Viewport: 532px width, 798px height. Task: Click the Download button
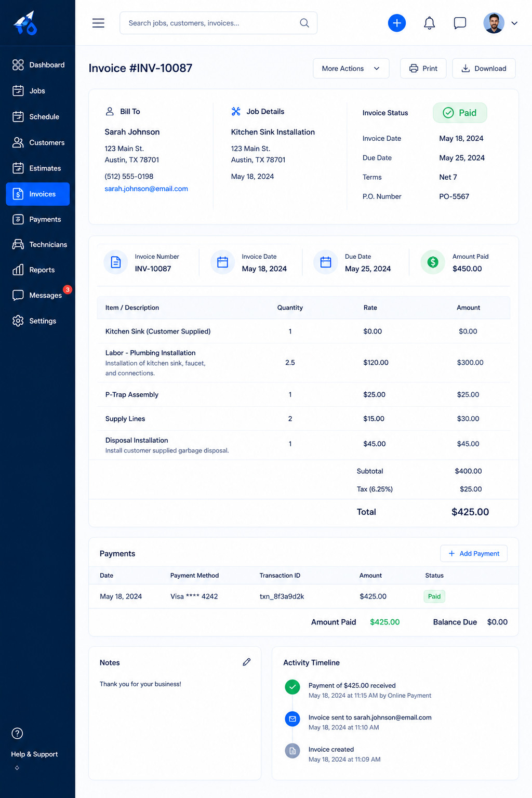pyautogui.click(x=484, y=69)
